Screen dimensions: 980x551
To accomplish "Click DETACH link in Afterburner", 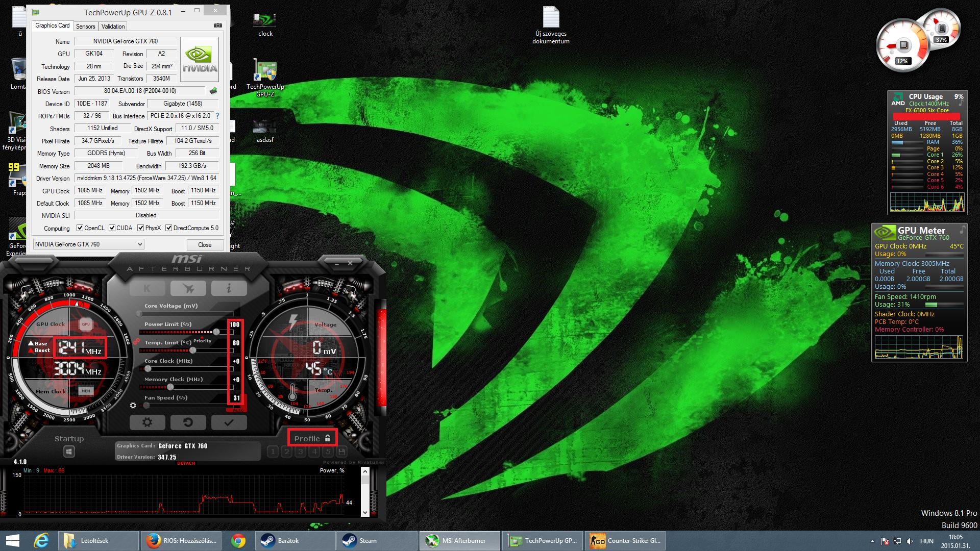I will click(x=186, y=463).
